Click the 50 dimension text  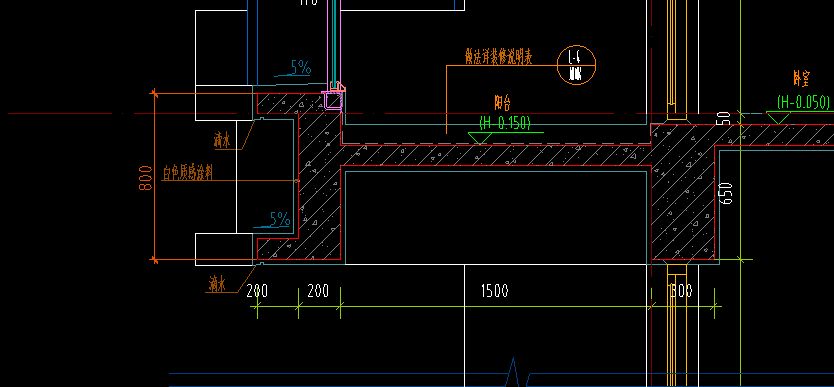pyautogui.click(x=726, y=119)
